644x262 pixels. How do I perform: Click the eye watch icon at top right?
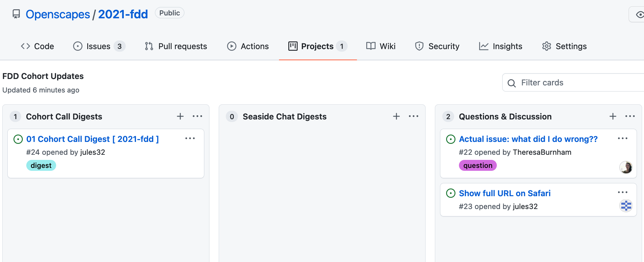point(640,14)
